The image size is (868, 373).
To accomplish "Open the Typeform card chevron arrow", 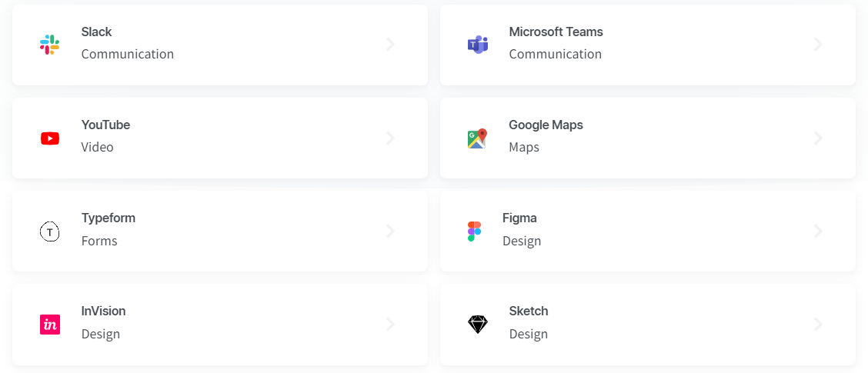I will [391, 231].
